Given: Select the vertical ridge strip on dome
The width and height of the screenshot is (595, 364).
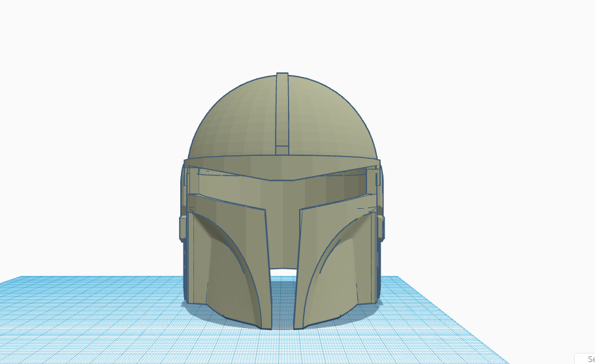Looking at the screenshot, I should (282, 114).
